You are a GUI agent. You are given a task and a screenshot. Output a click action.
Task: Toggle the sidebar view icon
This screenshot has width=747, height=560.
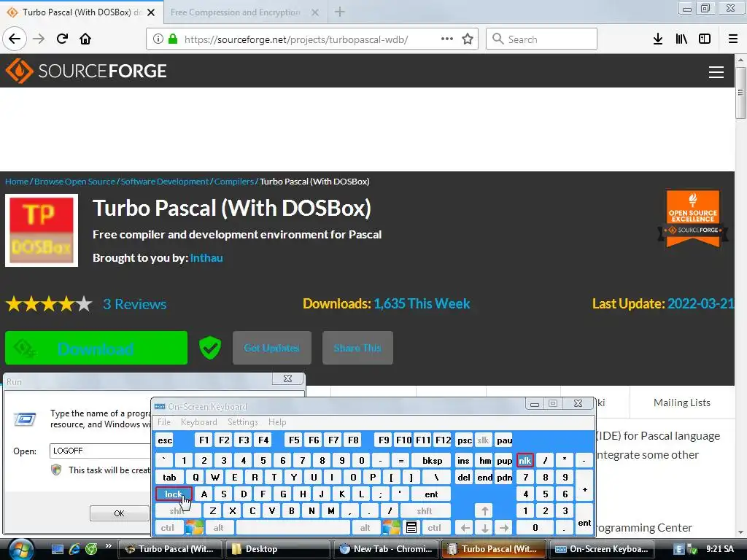click(704, 39)
